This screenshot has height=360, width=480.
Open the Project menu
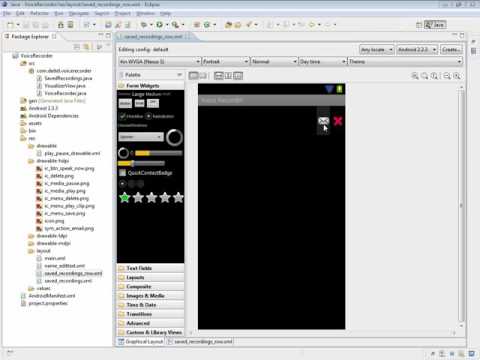click(x=123, y=13)
